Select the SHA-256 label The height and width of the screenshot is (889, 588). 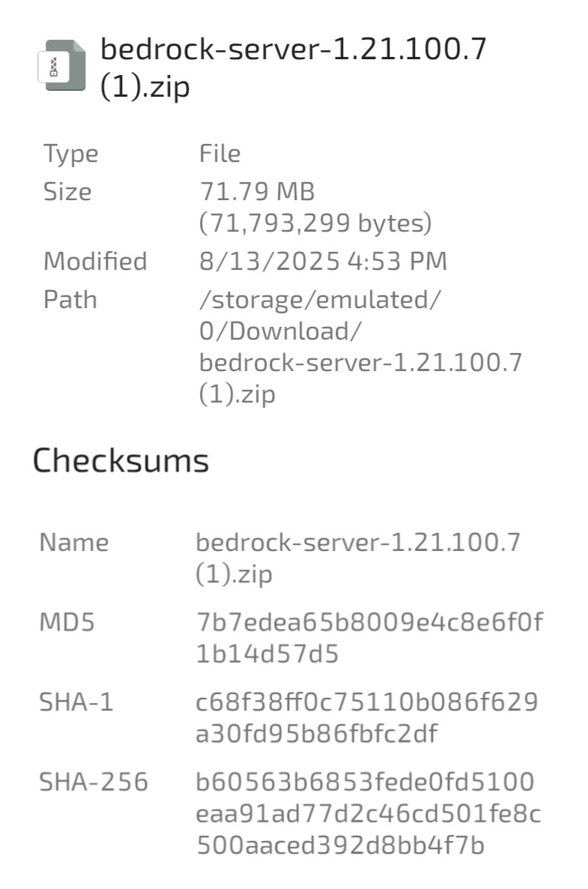(94, 783)
